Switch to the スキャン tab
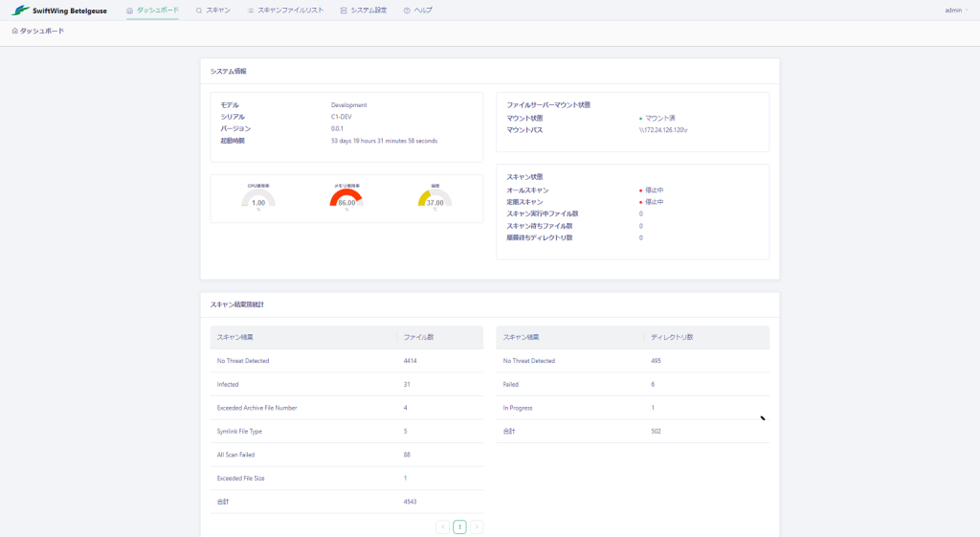 click(x=213, y=10)
